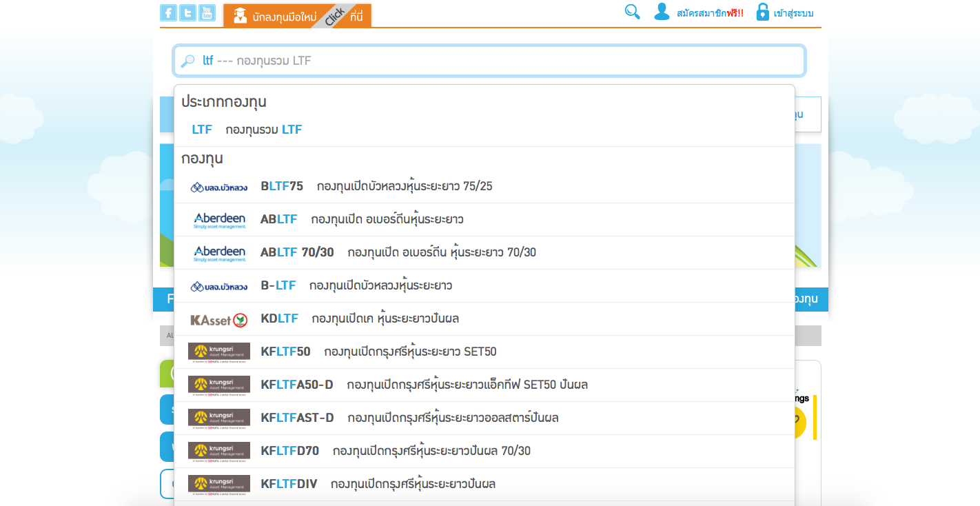Select fund category LTF กองทุนรวม LTF
Image resolution: width=980 pixels, height=506 pixels.
[484, 130]
